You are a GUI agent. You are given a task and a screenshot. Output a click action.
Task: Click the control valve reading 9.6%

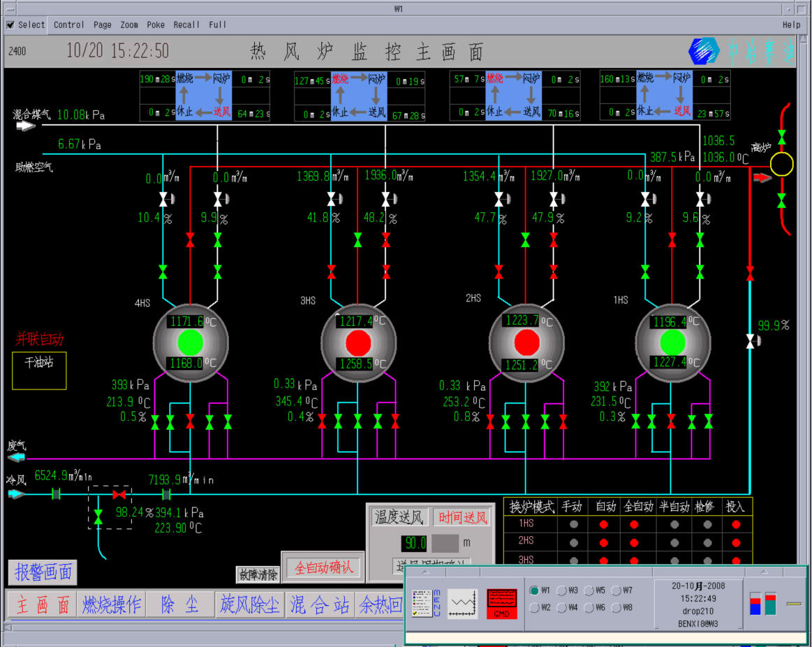pos(702,198)
